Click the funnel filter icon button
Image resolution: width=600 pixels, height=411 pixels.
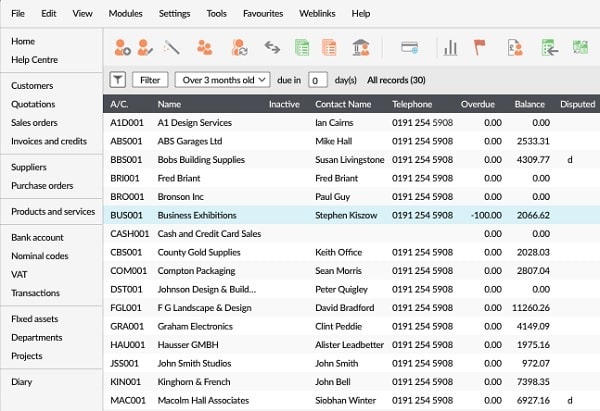tap(118, 80)
